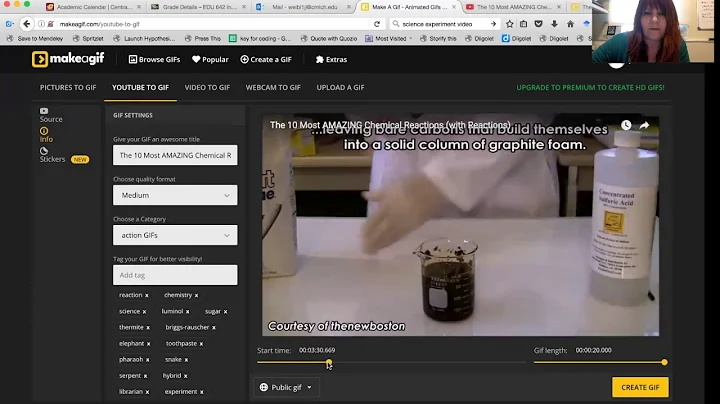Open the Extras menu
Image resolution: width=720 pixels, height=404 pixels.
click(x=331, y=59)
